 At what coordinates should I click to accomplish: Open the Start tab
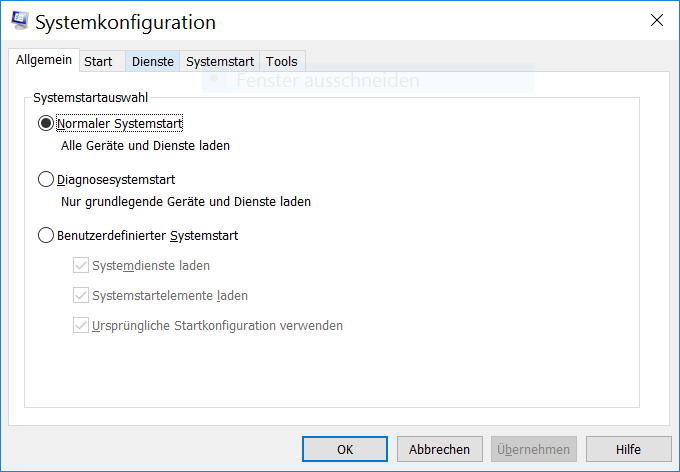pyautogui.click(x=98, y=61)
